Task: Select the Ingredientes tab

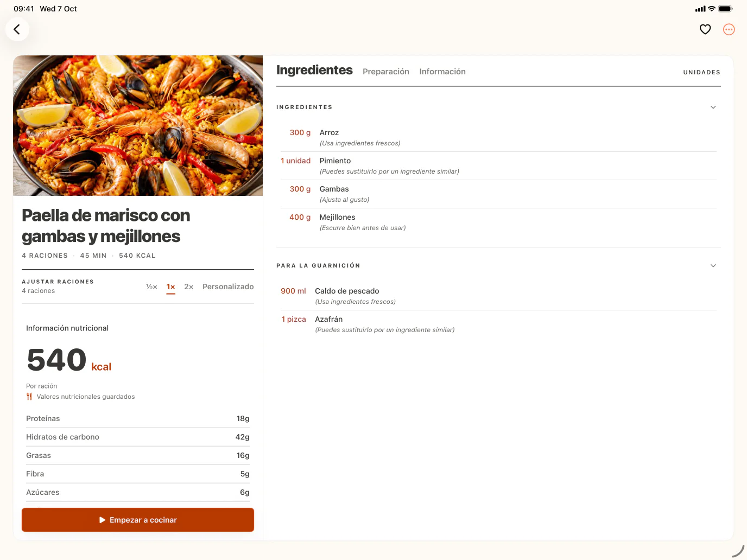Action: (x=314, y=70)
